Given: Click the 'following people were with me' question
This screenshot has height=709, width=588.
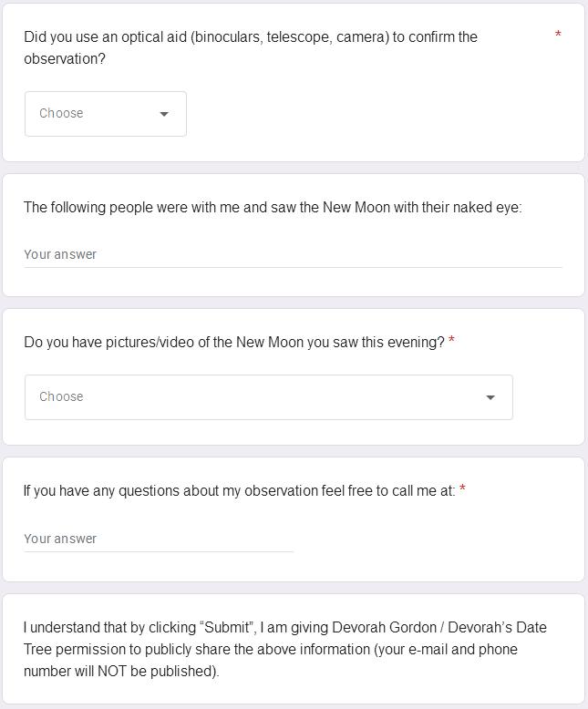Looking at the screenshot, I should [x=273, y=207].
